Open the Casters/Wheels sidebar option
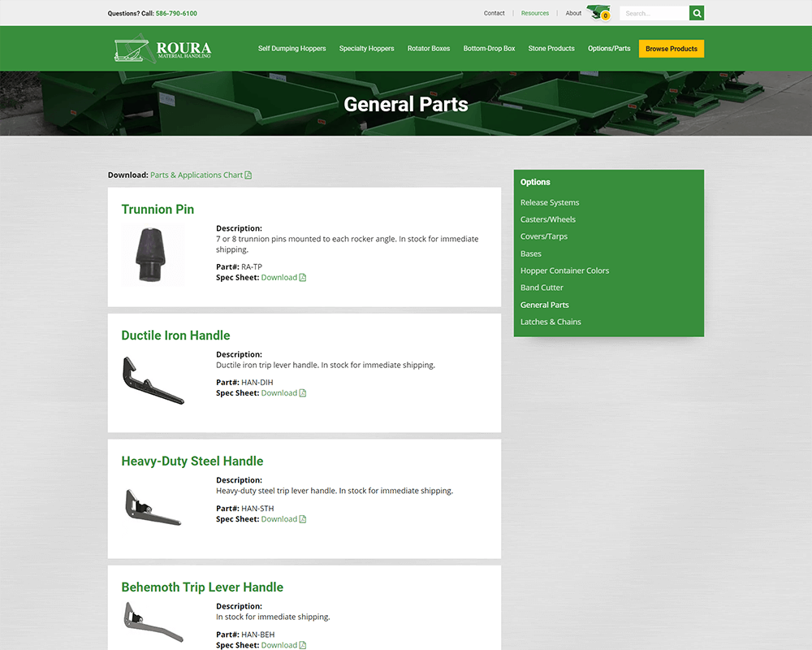Screen dimensions: 812x650 tap(548, 219)
